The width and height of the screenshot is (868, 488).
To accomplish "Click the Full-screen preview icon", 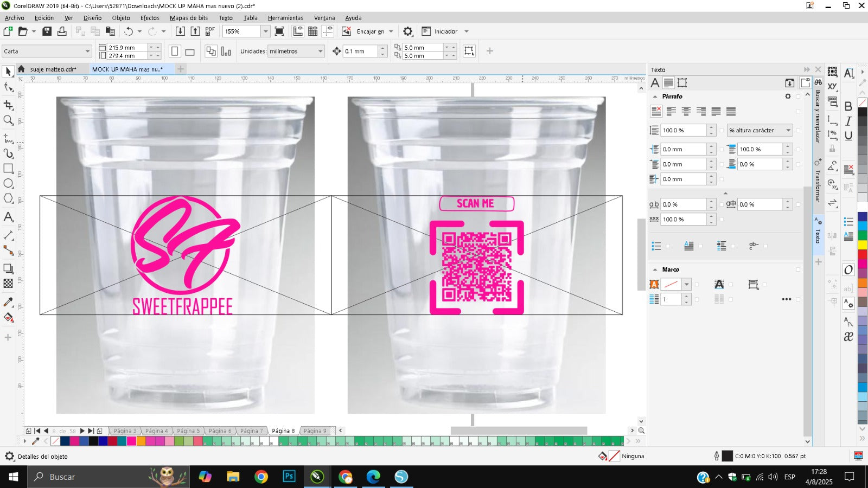I will 279,31.
